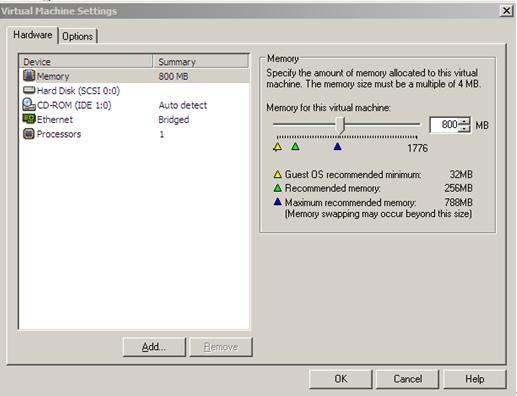Click the Cancel button

pyautogui.click(x=408, y=379)
